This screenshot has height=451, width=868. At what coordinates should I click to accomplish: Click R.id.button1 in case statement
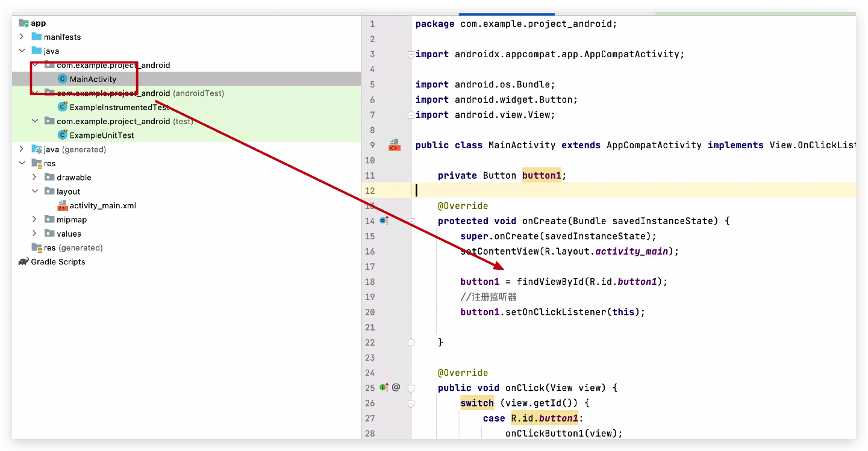tap(545, 418)
